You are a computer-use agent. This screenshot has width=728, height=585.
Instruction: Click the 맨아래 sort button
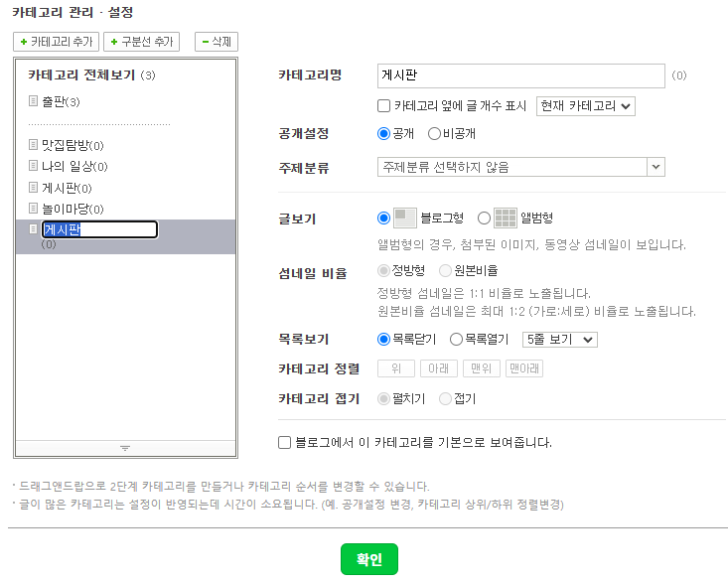524,368
